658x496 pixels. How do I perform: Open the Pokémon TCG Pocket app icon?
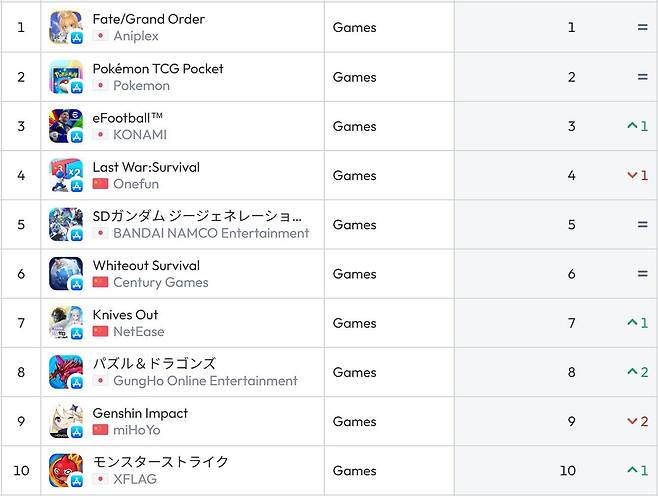[65, 77]
